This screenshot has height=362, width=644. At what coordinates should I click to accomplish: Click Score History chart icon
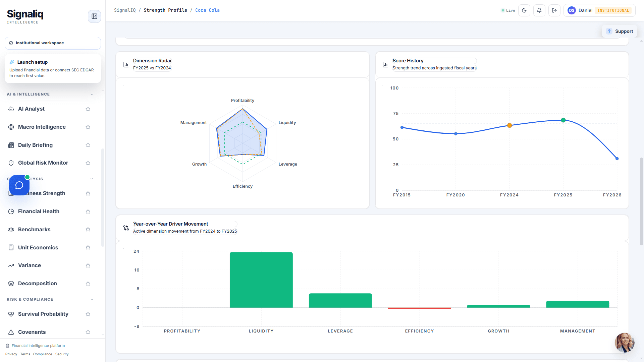pos(385,65)
